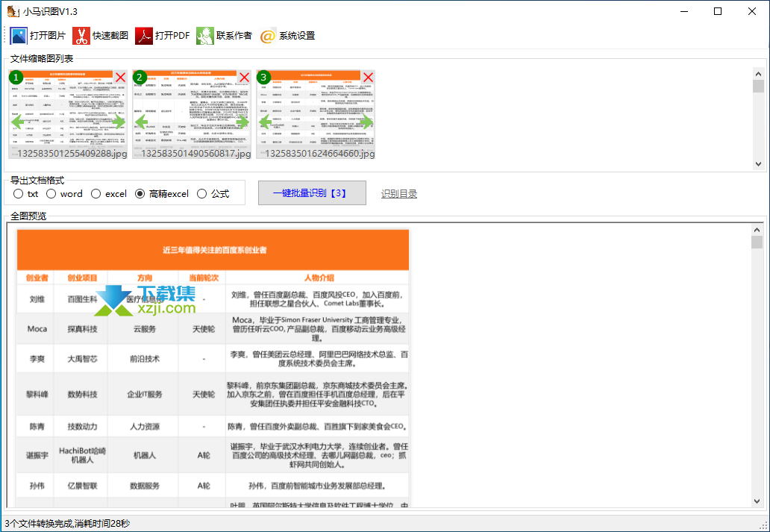Click the 一键批量识别【3】 button
Image resolution: width=770 pixels, height=532 pixels.
(x=312, y=193)
